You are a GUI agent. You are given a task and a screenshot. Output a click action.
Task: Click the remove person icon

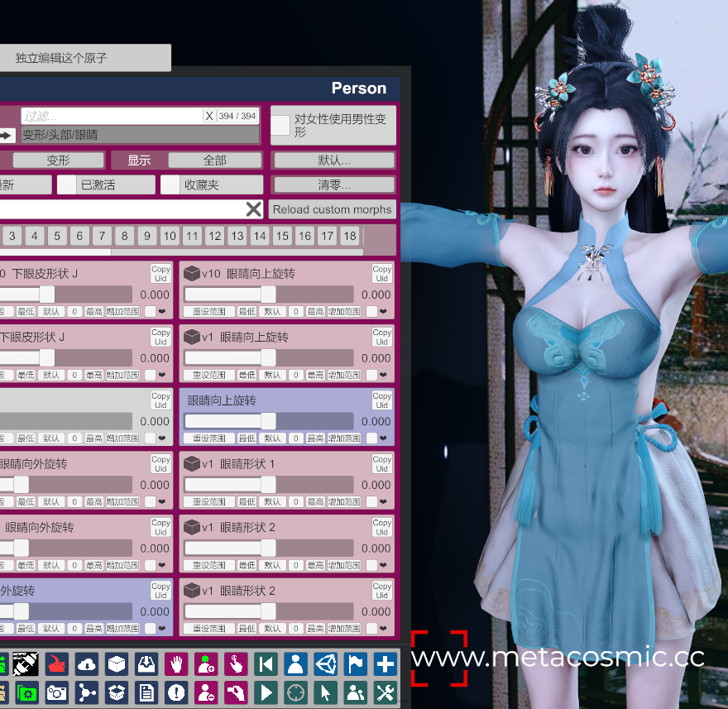(206, 693)
